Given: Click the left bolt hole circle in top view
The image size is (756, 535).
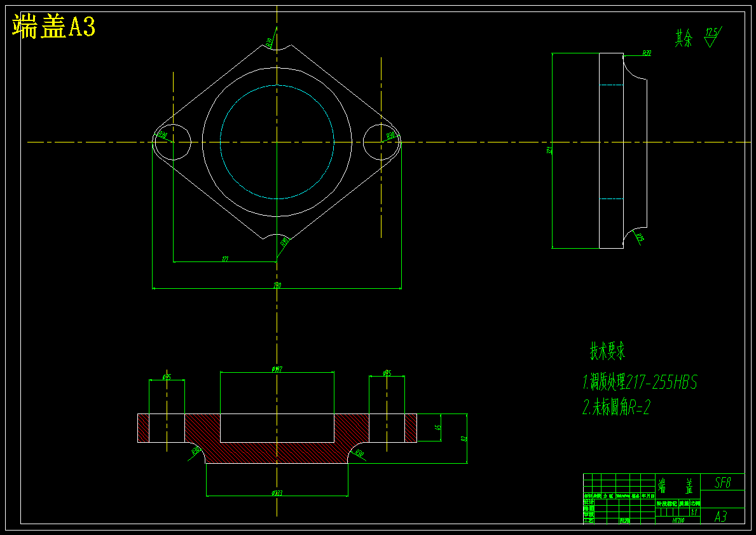Looking at the screenshot, I should [172, 142].
